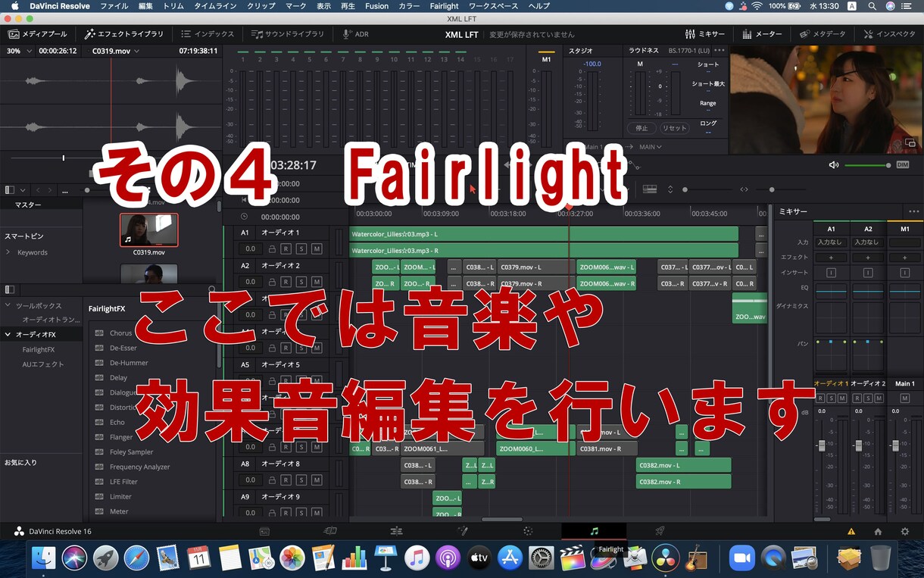Show the メーター meters panel
The width and height of the screenshot is (924, 578).
coord(763,34)
